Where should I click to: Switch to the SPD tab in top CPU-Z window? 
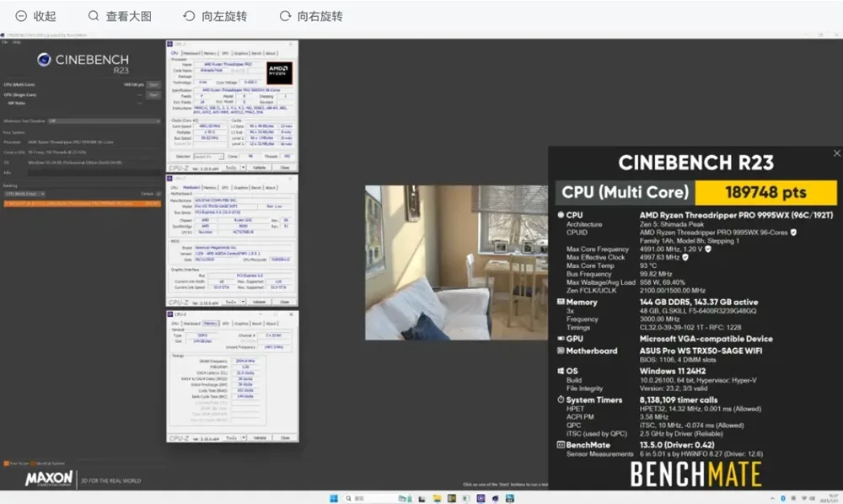point(225,53)
